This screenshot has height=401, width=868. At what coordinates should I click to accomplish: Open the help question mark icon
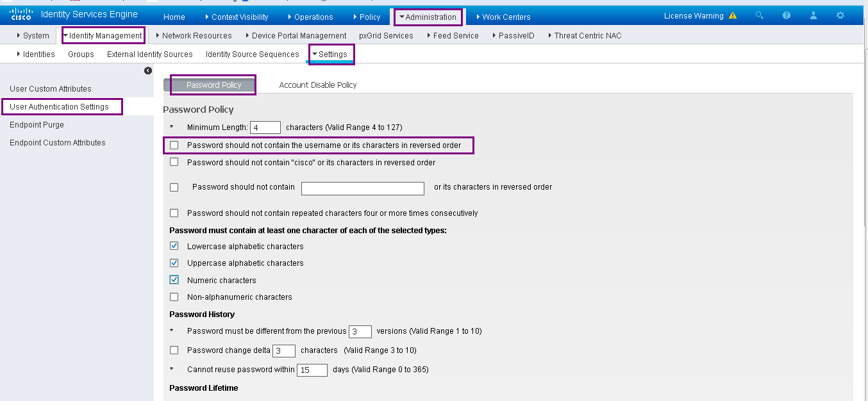click(x=786, y=16)
